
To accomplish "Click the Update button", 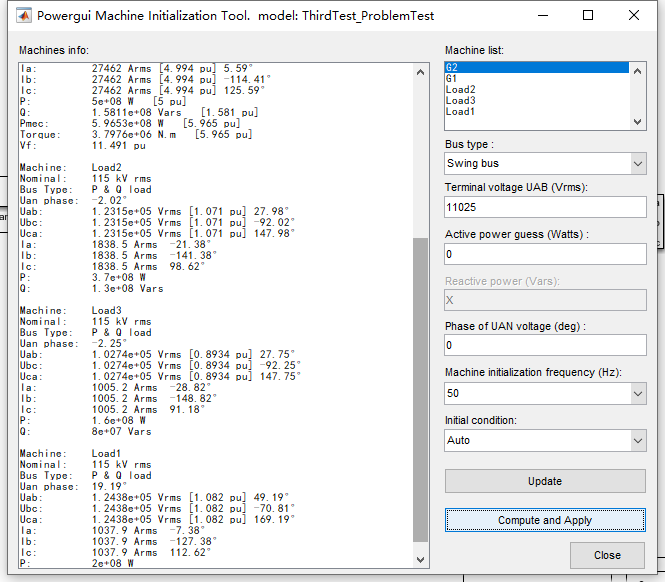I will tap(545, 481).
